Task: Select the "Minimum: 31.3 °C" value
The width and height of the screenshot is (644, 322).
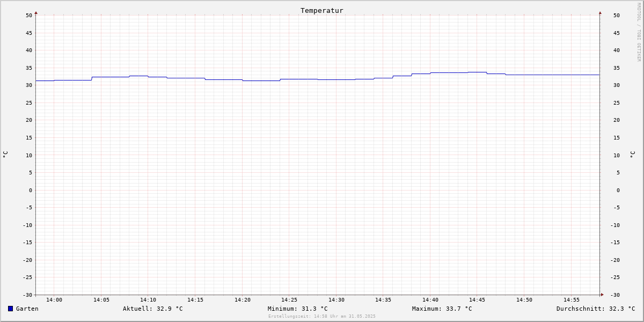Action: (x=297, y=309)
